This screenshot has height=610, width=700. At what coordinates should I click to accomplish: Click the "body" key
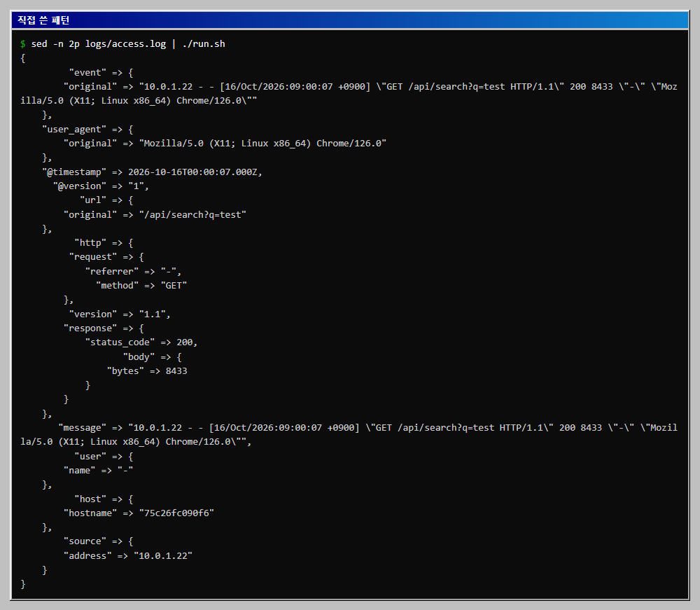click(x=139, y=356)
